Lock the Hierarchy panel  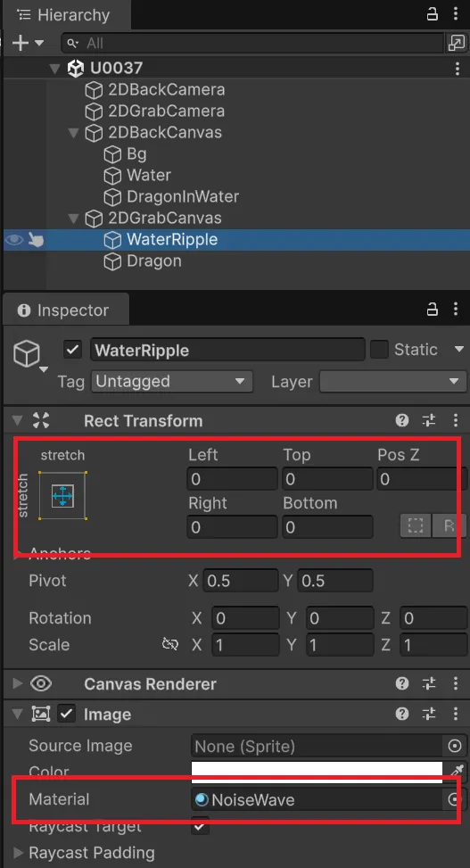click(433, 15)
